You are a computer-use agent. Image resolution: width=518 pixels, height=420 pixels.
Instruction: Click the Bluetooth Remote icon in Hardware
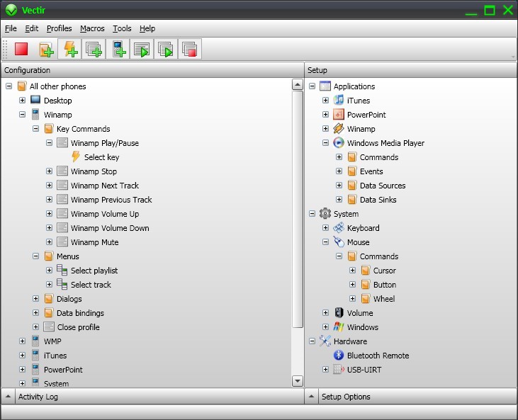click(339, 356)
